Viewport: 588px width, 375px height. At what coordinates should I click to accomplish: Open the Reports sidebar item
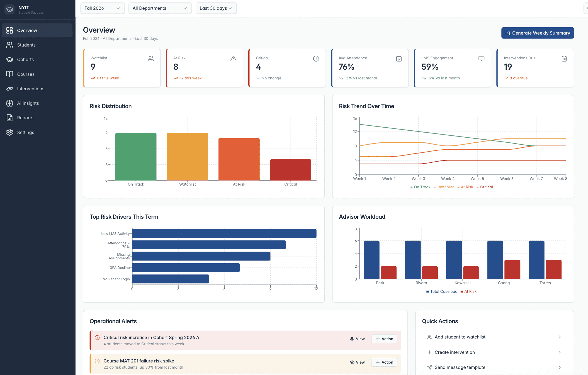25,118
